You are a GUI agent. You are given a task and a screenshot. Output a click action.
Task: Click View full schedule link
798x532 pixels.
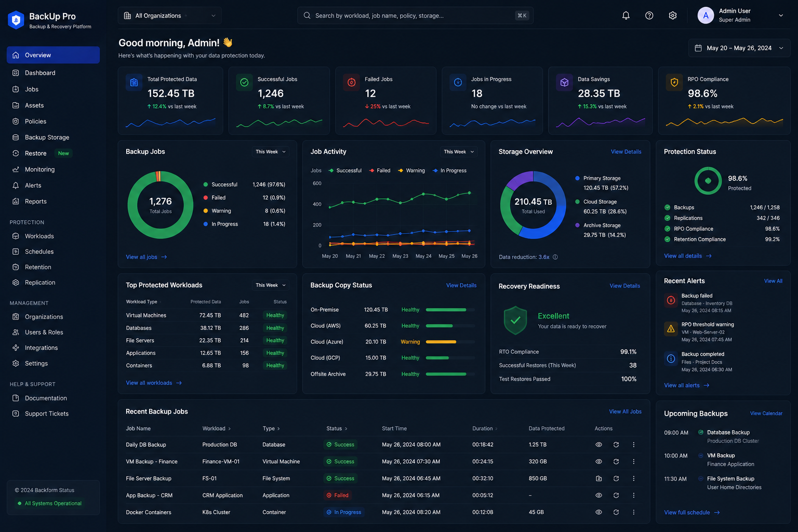(691, 513)
